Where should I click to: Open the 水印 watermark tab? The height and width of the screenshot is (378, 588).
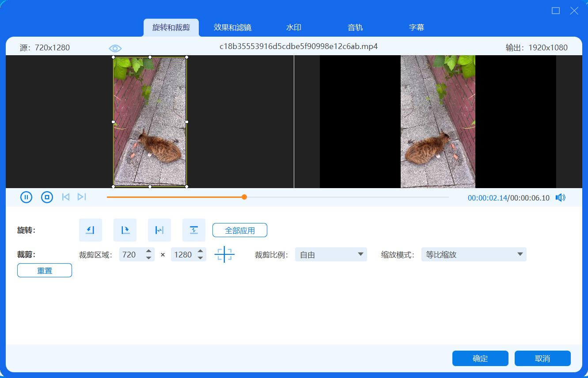pyautogui.click(x=293, y=27)
